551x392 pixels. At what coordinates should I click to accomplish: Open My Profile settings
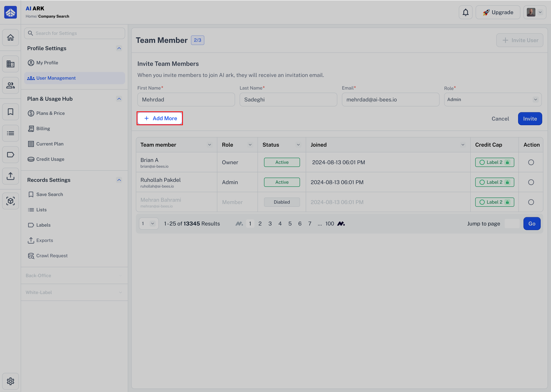point(74,63)
